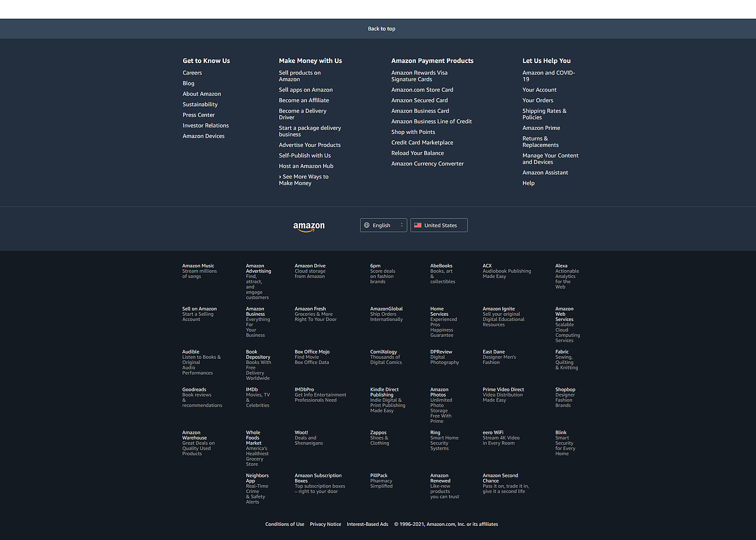756x540 pixels.
Task: Click Amazon Business Card link
Action: [420, 112]
